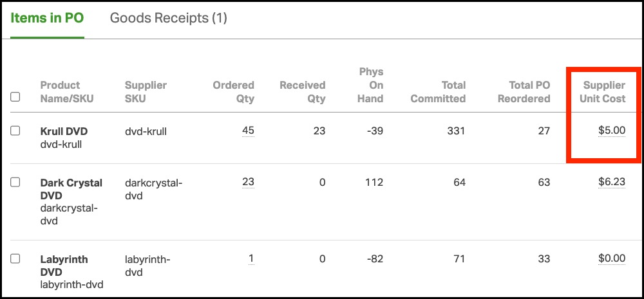The image size is (644, 299).
Task: Enable the Labyrinth DVD row checkbox
Action: pos(15,258)
